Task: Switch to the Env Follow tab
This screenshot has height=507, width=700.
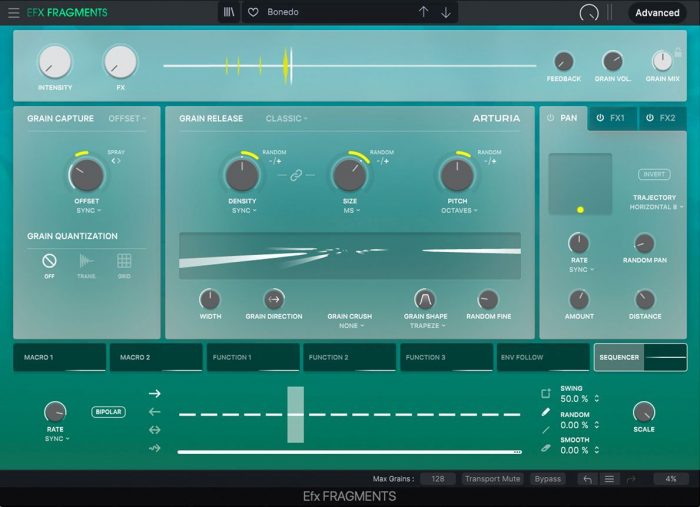Action: (543, 357)
